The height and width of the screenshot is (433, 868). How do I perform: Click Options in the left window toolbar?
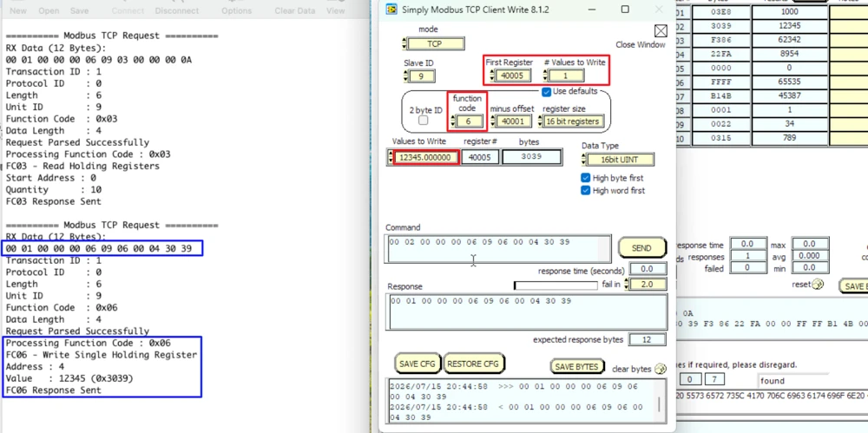point(236,10)
